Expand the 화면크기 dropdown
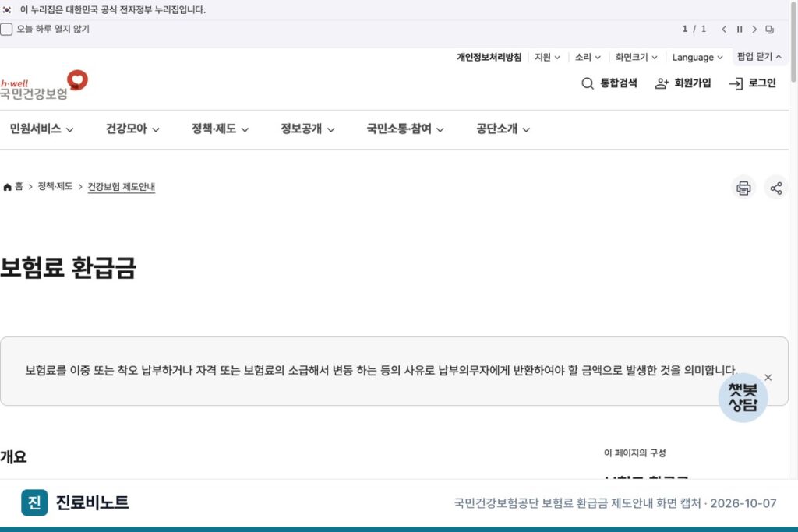 pyautogui.click(x=636, y=57)
